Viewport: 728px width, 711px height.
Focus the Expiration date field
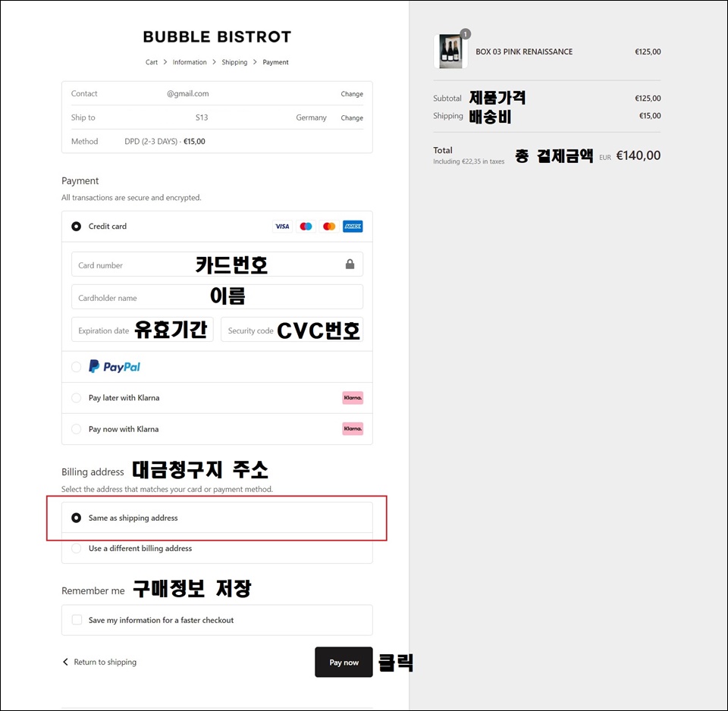click(x=142, y=330)
